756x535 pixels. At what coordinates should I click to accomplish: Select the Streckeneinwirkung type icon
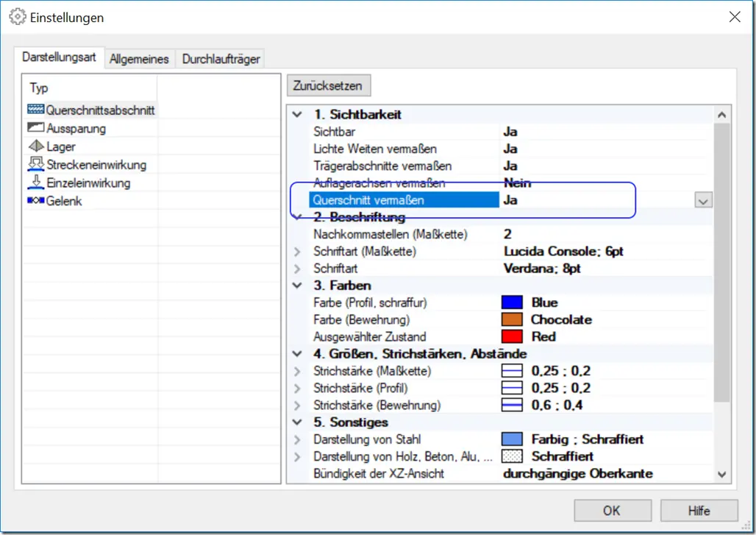36,164
